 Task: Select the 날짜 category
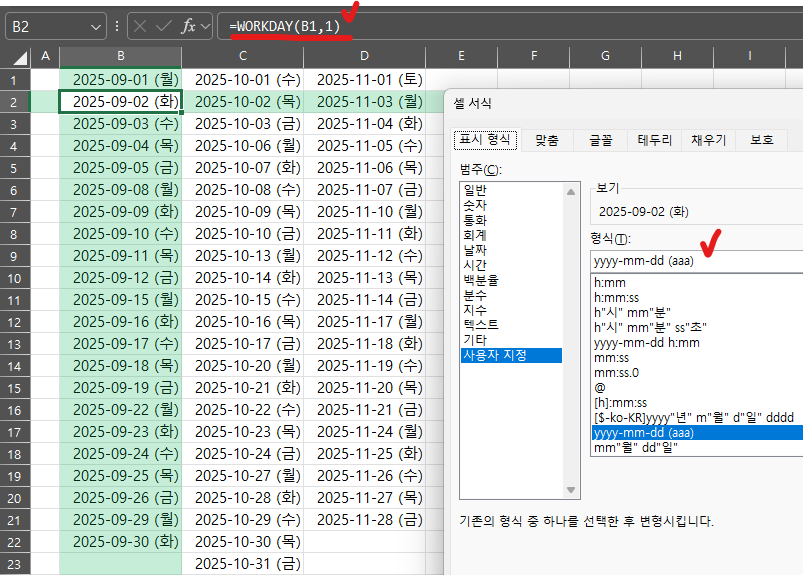tap(511, 250)
